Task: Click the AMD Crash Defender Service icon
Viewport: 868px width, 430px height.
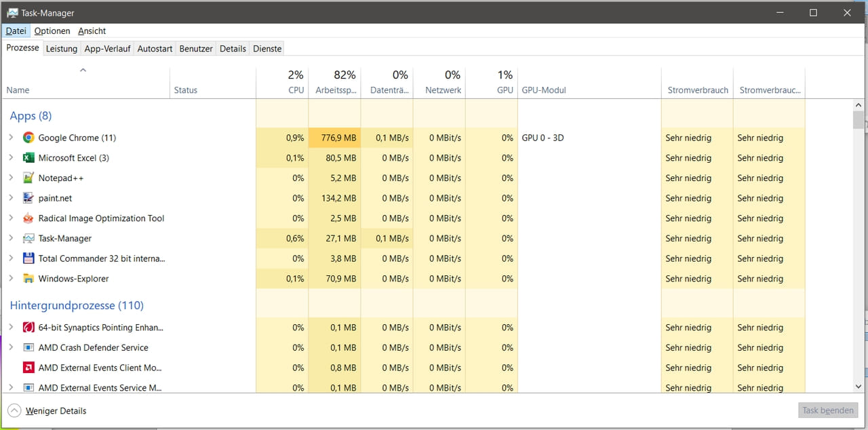Action: click(28, 347)
